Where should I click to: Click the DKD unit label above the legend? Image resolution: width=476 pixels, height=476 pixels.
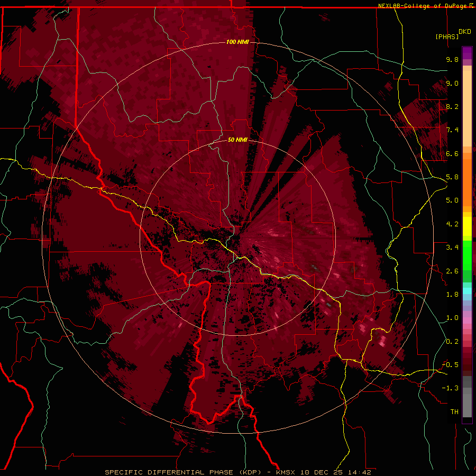tap(465, 32)
